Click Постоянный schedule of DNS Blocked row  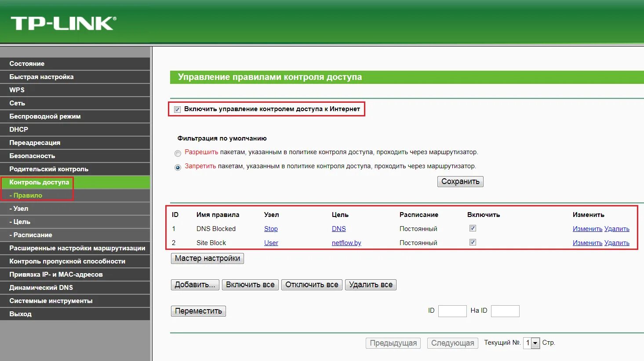[x=418, y=229]
